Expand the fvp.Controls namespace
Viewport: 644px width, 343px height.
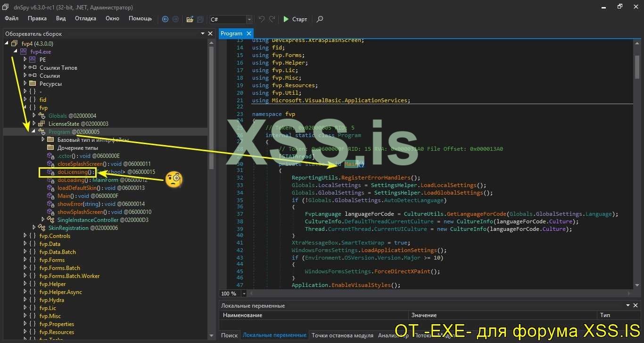pyautogui.click(x=25, y=236)
